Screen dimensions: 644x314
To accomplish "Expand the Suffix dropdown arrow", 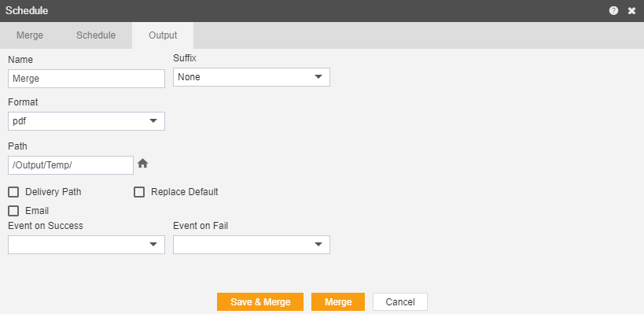I will click(x=318, y=77).
